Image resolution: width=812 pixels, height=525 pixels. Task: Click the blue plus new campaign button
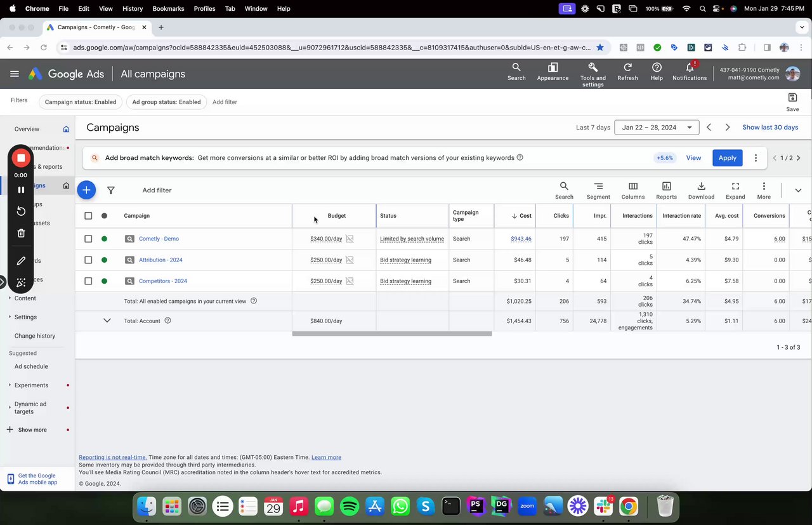86,189
